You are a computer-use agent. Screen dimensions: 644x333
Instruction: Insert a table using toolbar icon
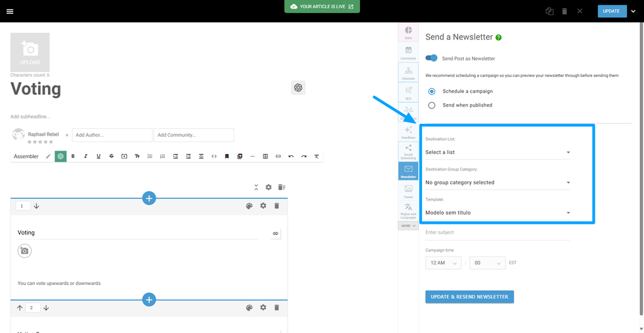pos(265,156)
